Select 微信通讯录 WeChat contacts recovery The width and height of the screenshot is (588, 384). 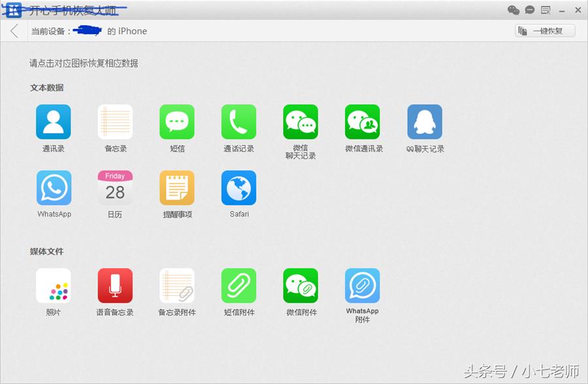(362, 122)
